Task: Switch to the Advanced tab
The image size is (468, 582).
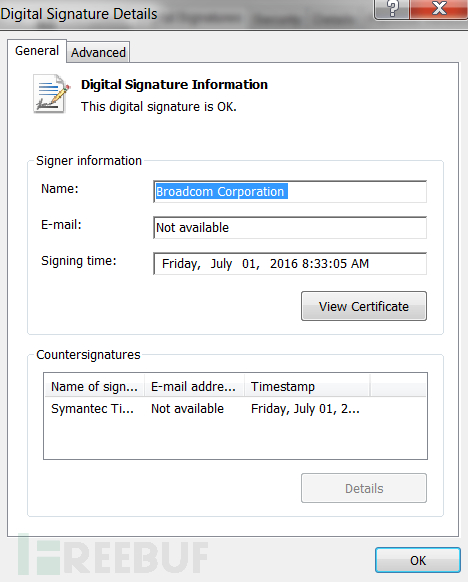Action: tap(98, 52)
